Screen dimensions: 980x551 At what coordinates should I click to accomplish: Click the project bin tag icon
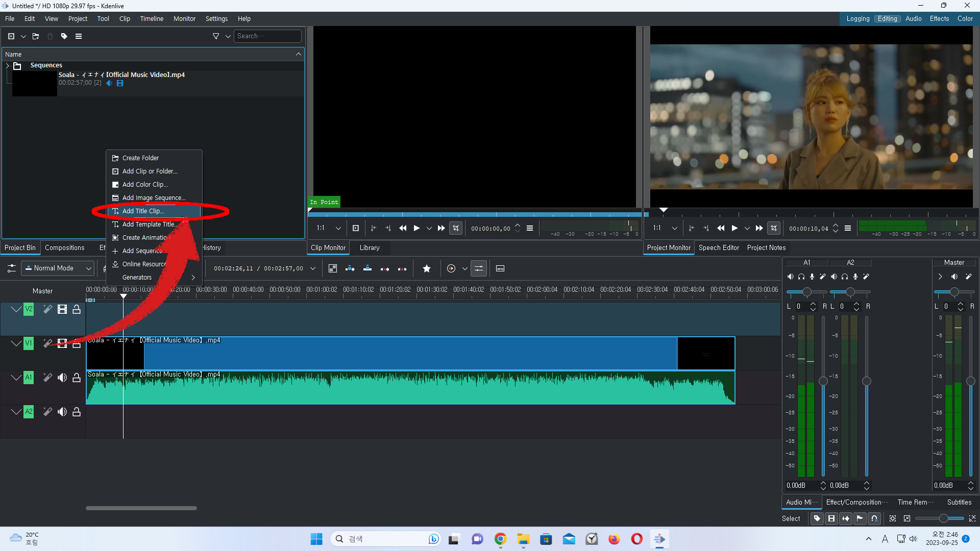(x=64, y=36)
